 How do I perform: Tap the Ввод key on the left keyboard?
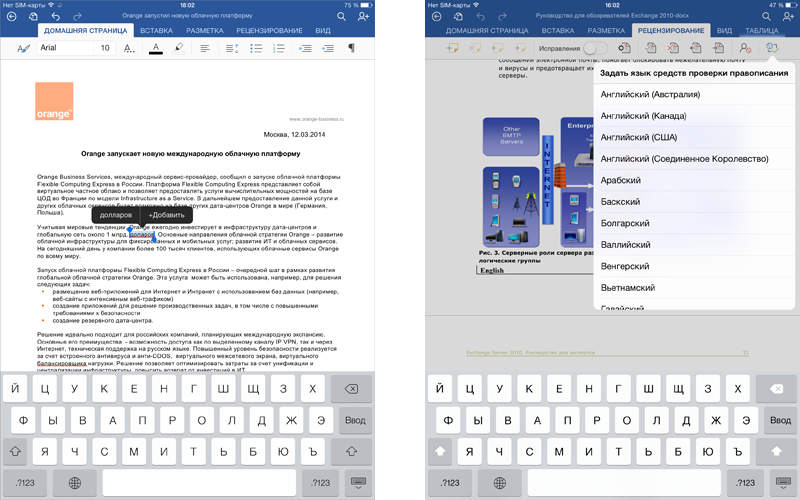point(355,420)
